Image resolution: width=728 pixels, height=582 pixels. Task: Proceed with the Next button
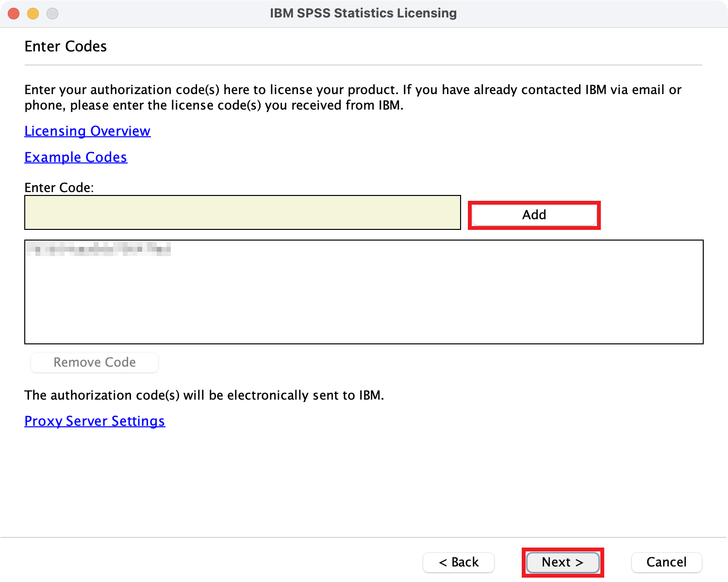tap(563, 562)
